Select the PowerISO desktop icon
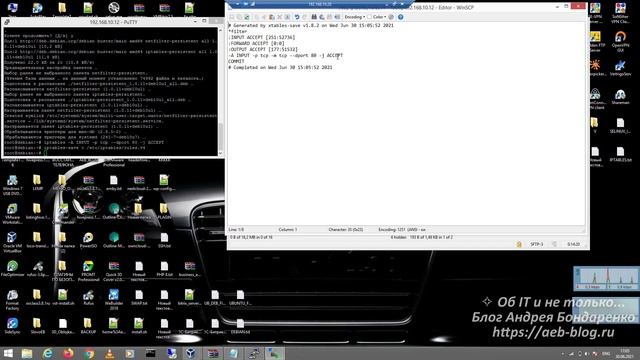Screen dimensions: 640x360 point(88,240)
